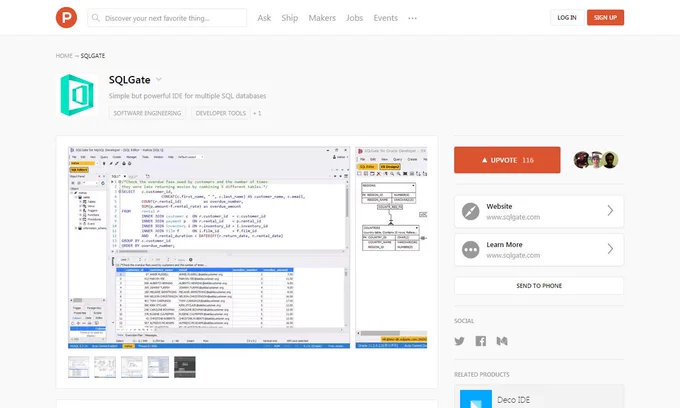
Task: Open the Website www.sqlgate.com link
Action: (513, 217)
